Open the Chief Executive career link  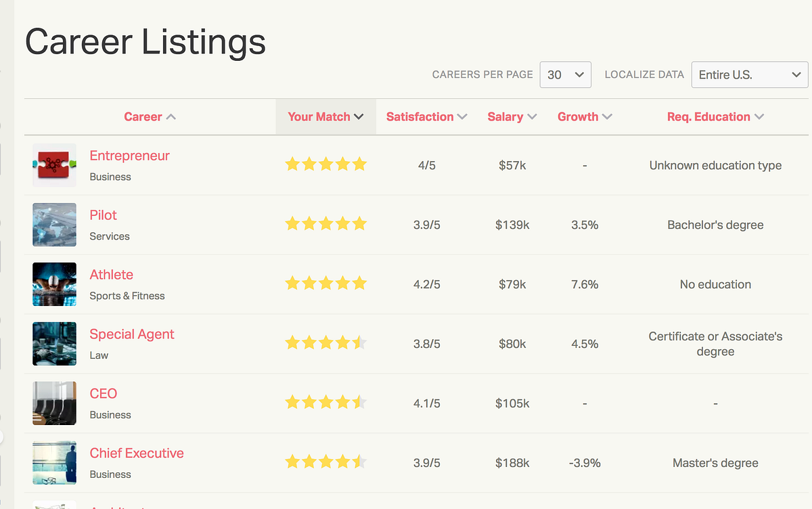click(137, 453)
